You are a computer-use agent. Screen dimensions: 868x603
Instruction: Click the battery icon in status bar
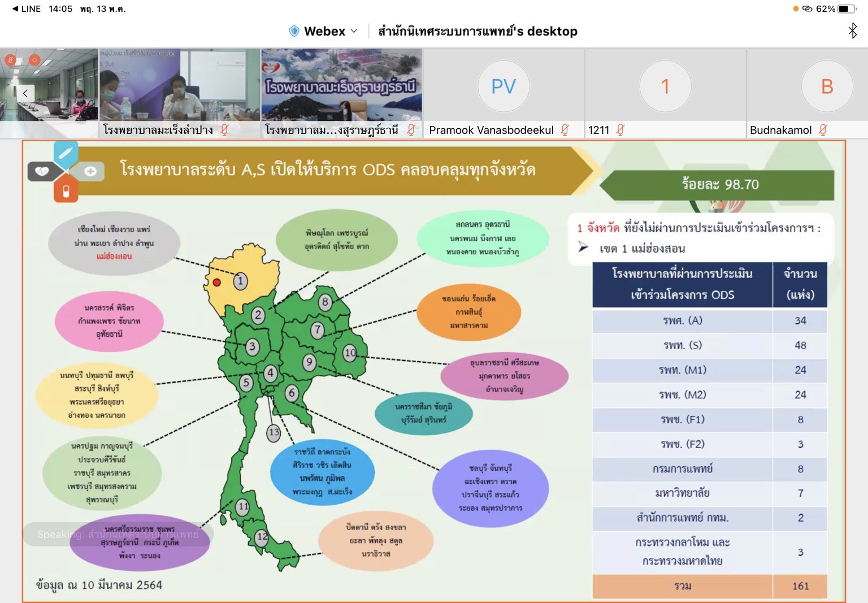(845, 8)
